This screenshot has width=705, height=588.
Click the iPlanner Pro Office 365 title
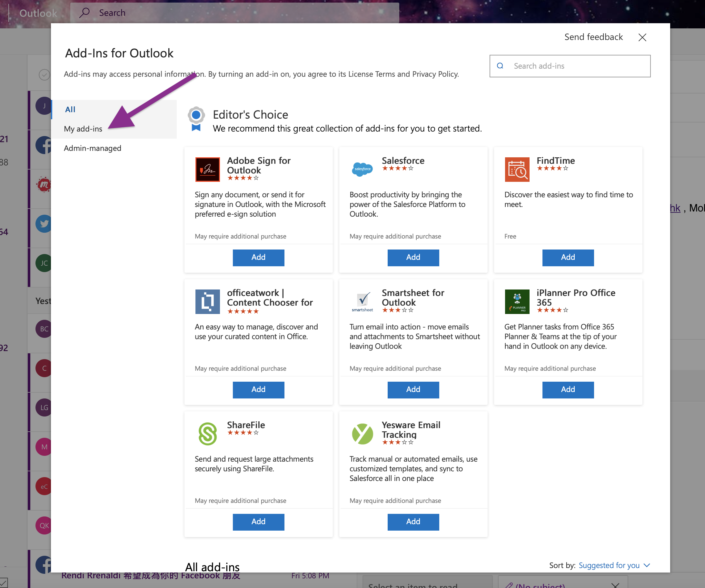click(x=576, y=298)
